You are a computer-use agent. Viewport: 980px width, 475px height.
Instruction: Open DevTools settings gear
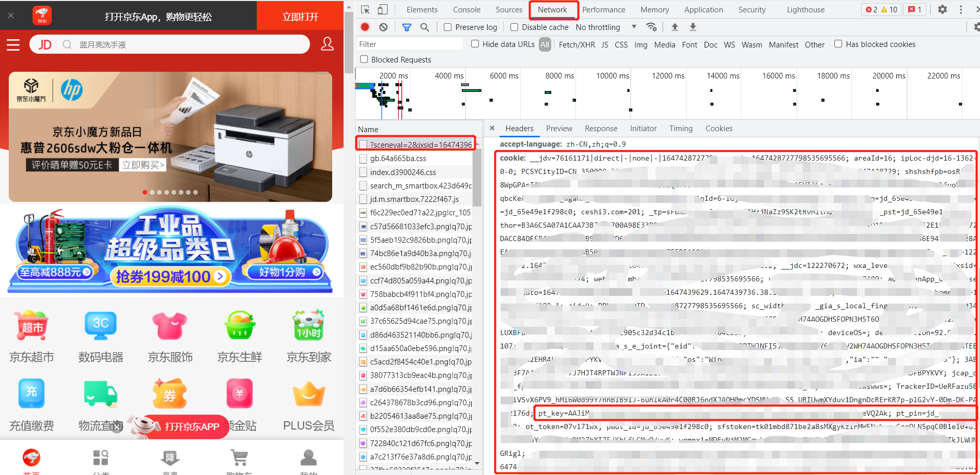(x=942, y=9)
